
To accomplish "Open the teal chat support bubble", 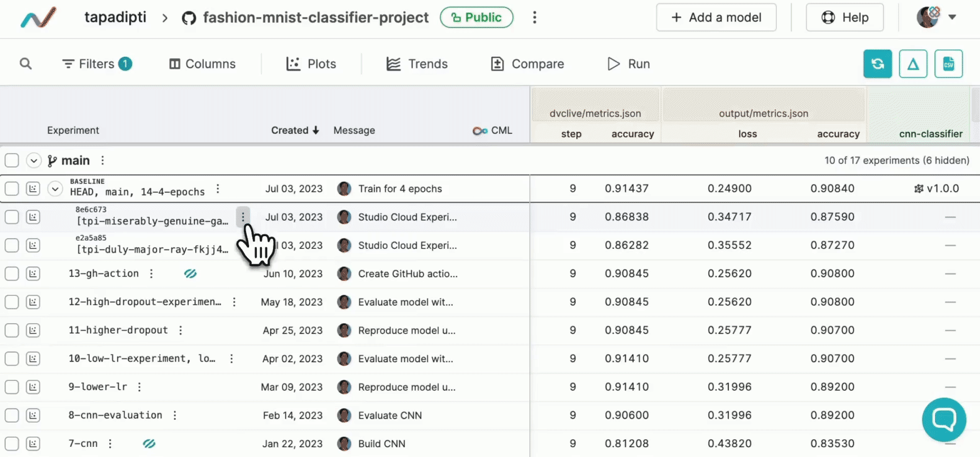I will [944, 419].
